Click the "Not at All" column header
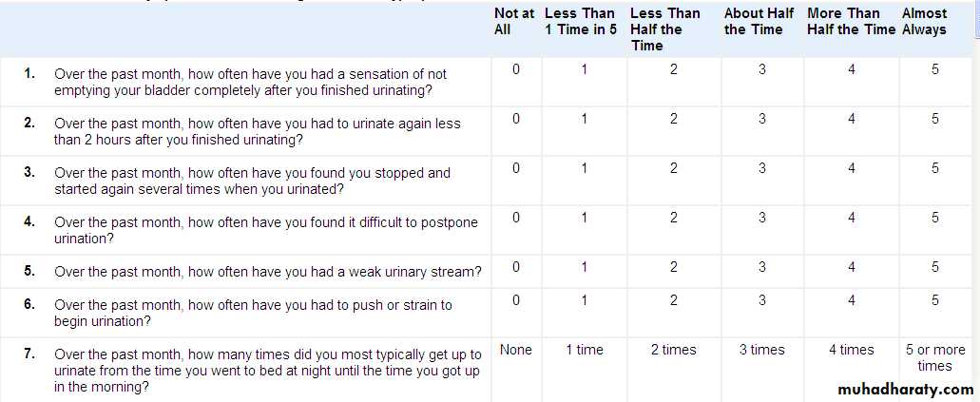Screen dimensions: 980x402 (513, 21)
